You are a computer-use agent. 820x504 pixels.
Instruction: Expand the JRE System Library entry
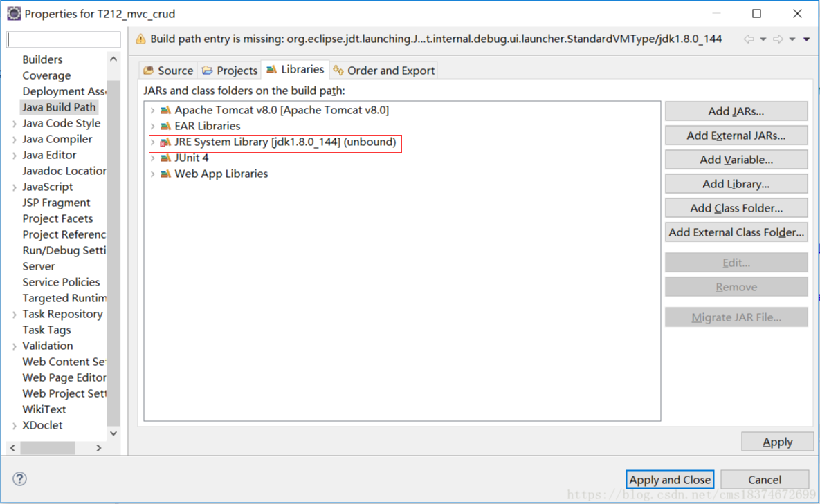point(152,142)
